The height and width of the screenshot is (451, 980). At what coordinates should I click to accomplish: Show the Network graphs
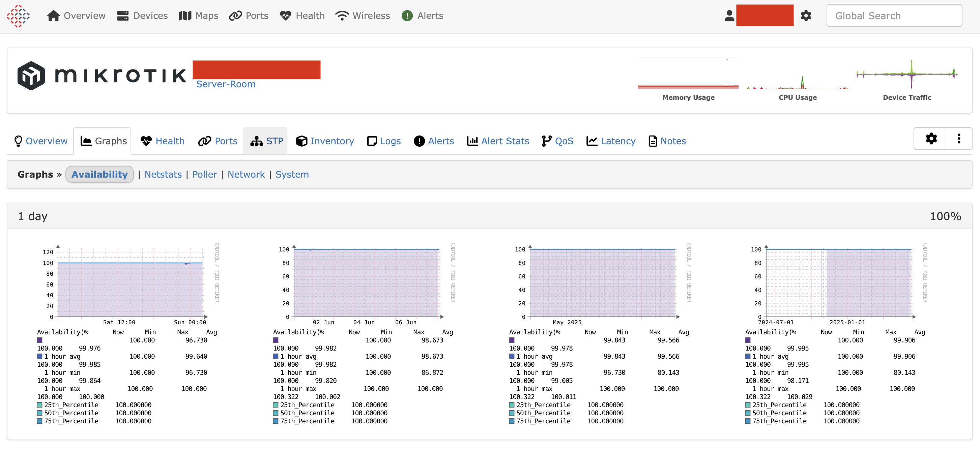point(246,175)
